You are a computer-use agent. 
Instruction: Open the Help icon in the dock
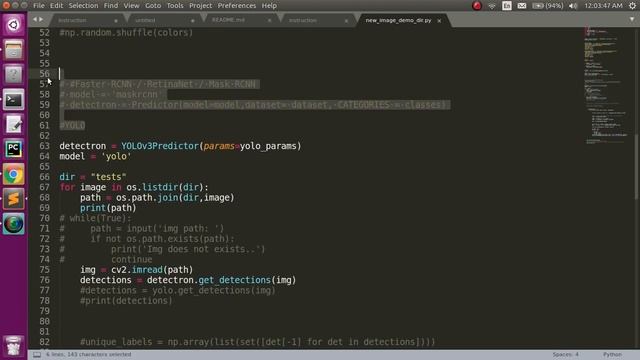[13, 75]
